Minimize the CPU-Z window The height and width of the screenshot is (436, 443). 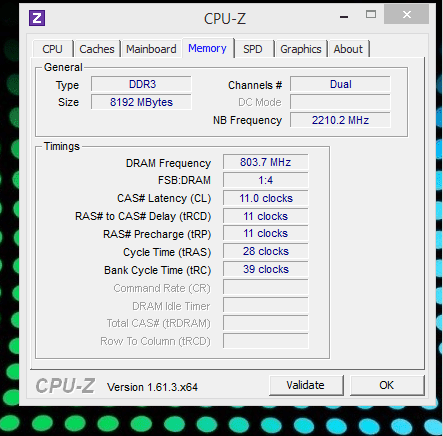click(344, 16)
